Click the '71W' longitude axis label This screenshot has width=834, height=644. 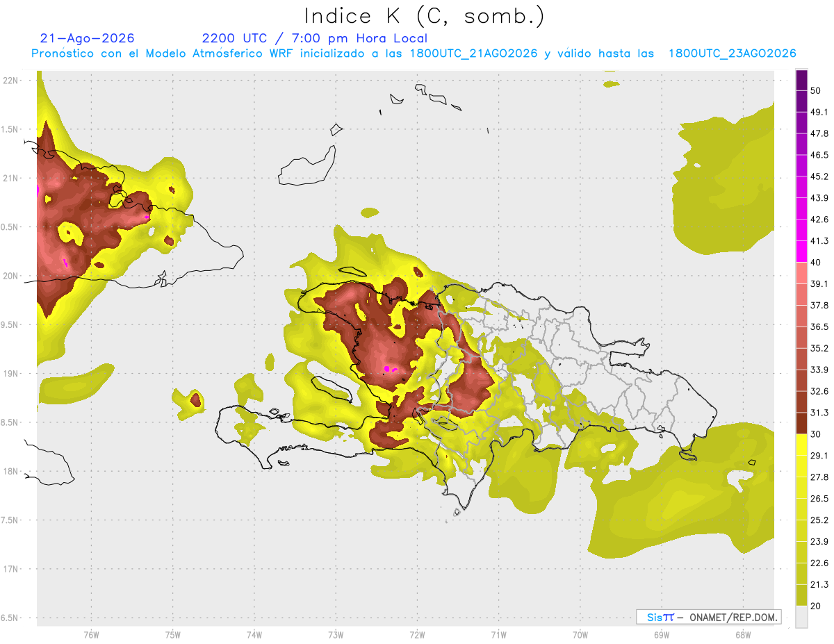pos(498,634)
